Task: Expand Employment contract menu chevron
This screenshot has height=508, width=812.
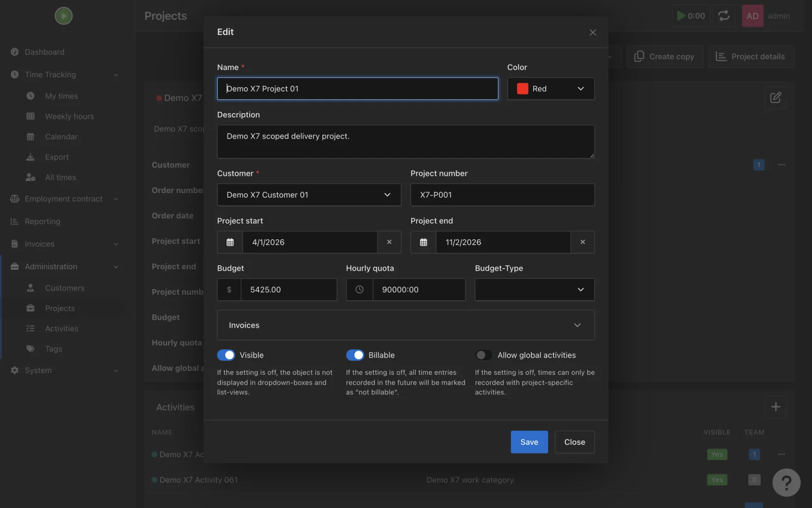Action: click(116, 199)
